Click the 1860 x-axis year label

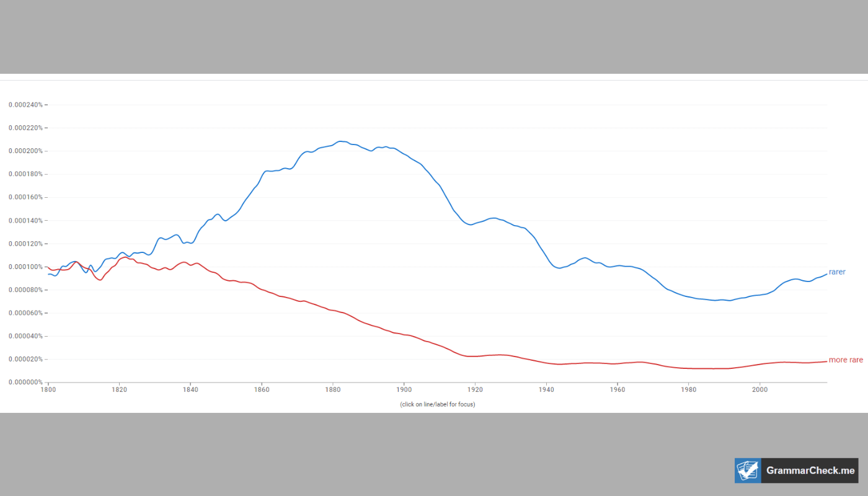[x=262, y=390]
